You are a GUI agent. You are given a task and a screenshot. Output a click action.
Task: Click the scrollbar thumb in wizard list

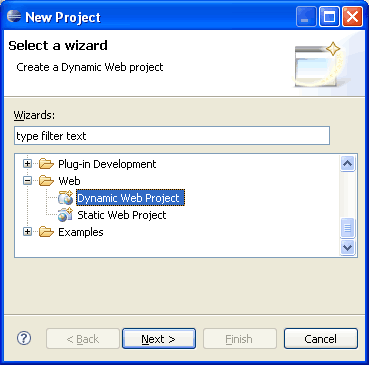coord(348,228)
